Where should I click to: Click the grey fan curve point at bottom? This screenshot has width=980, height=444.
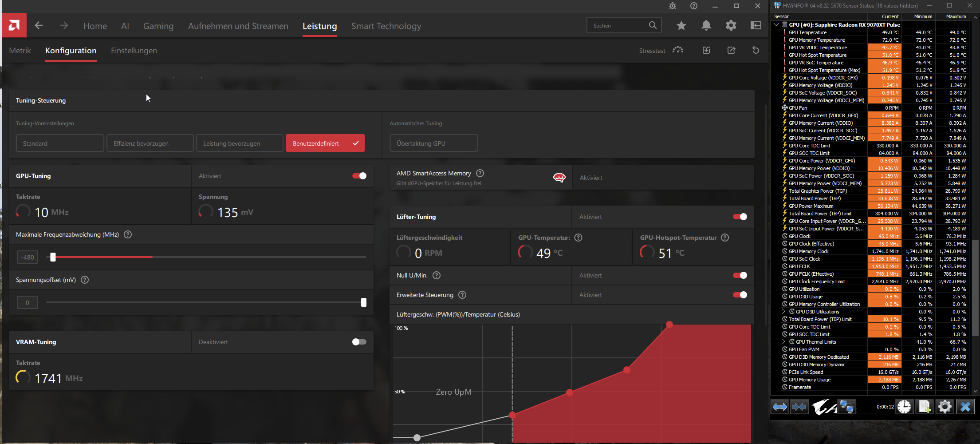(x=417, y=438)
